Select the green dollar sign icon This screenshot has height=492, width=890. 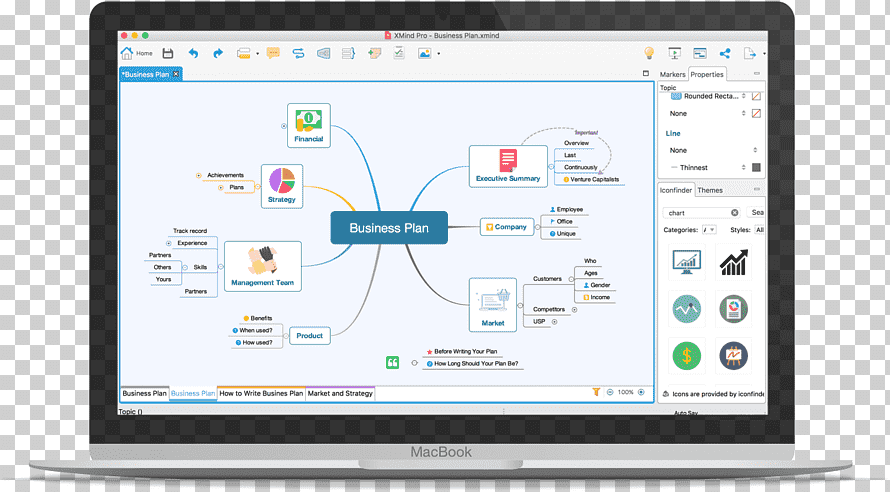686,356
